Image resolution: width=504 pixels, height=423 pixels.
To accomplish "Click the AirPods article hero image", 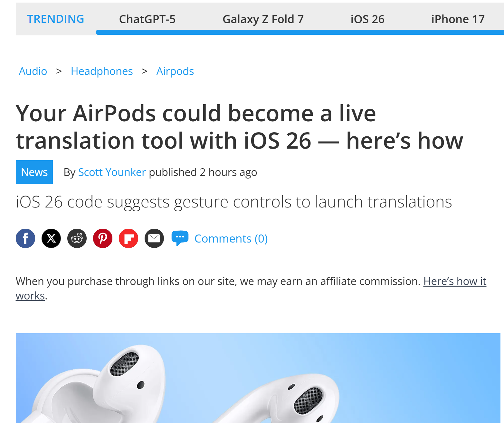I will coord(258,378).
